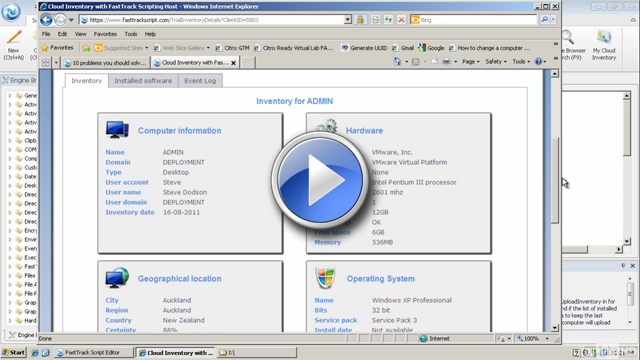Open the View menu
This screenshot has height=360, width=640.
(x=80, y=34)
